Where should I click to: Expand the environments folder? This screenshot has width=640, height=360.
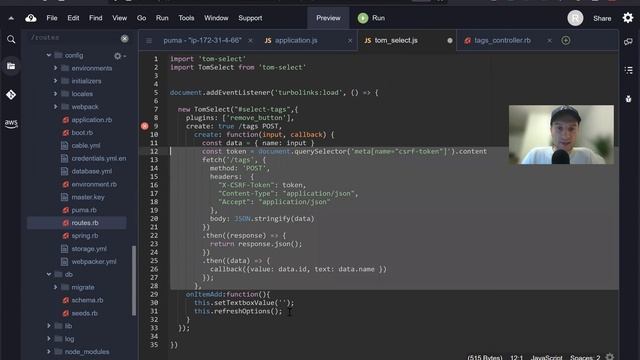coord(56,68)
